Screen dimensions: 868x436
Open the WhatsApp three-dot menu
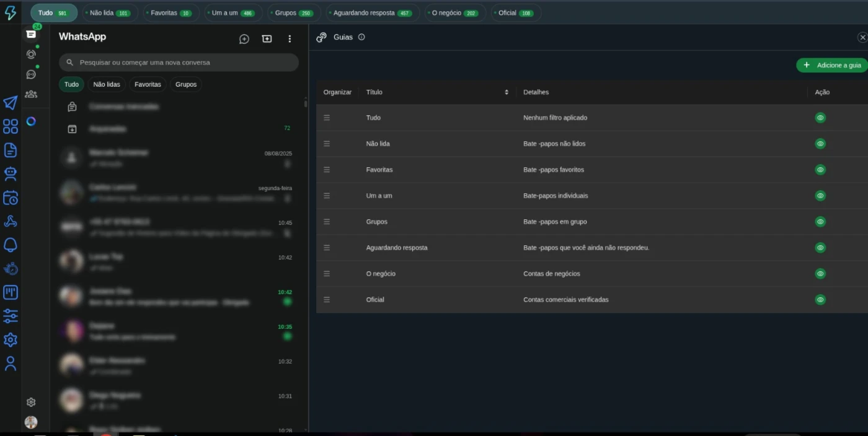click(x=290, y=39)
